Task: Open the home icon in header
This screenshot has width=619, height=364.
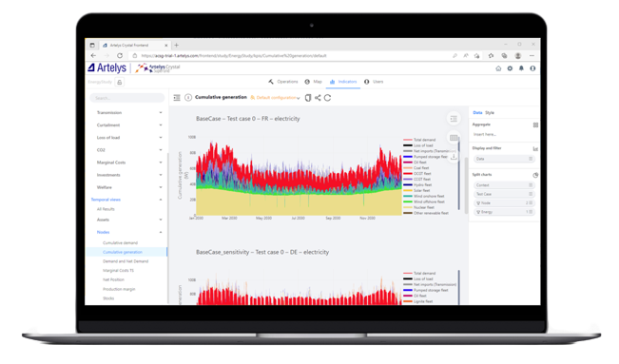Action: [x=498, y=68]
